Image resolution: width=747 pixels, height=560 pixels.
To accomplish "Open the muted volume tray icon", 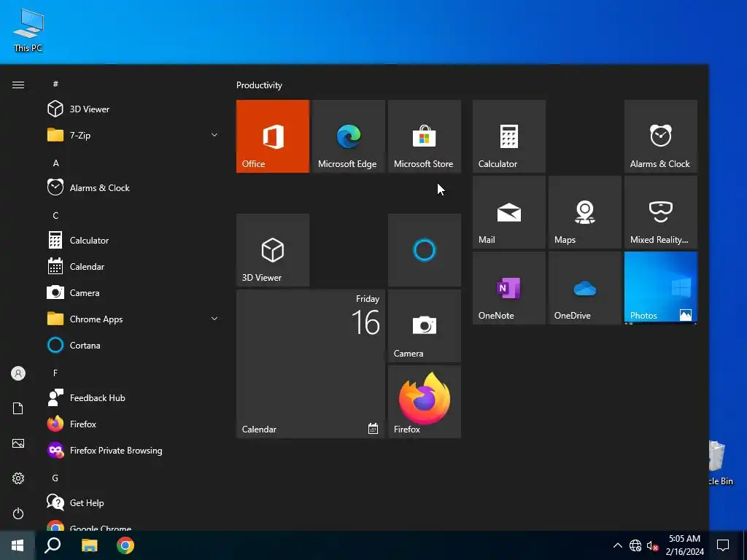I will [x=652, y=545].
